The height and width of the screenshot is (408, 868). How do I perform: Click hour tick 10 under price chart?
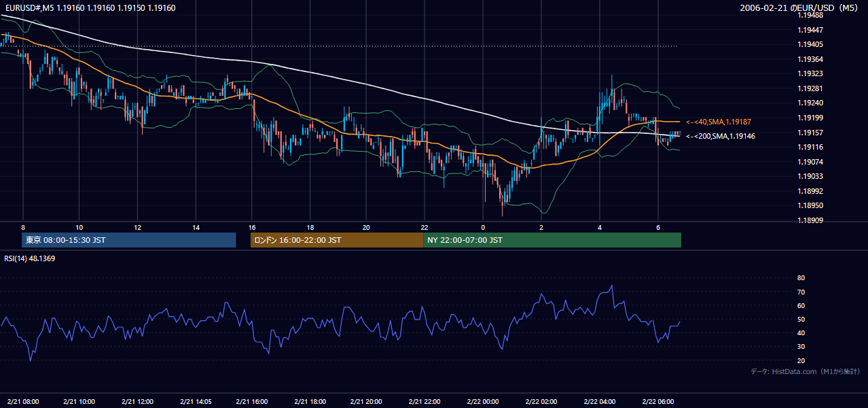point(79,227)
